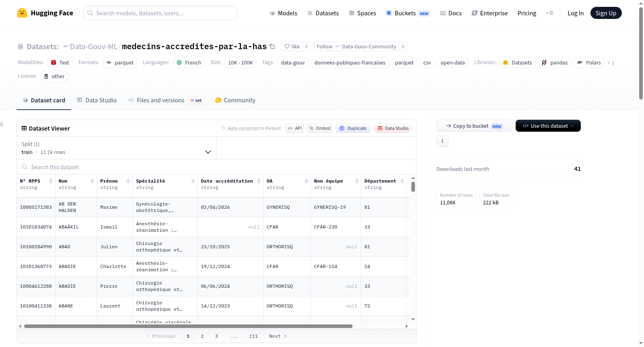This screenshot has width=644, height=347.
Task: Expand the train split dropdown
Action: point(116,148)
